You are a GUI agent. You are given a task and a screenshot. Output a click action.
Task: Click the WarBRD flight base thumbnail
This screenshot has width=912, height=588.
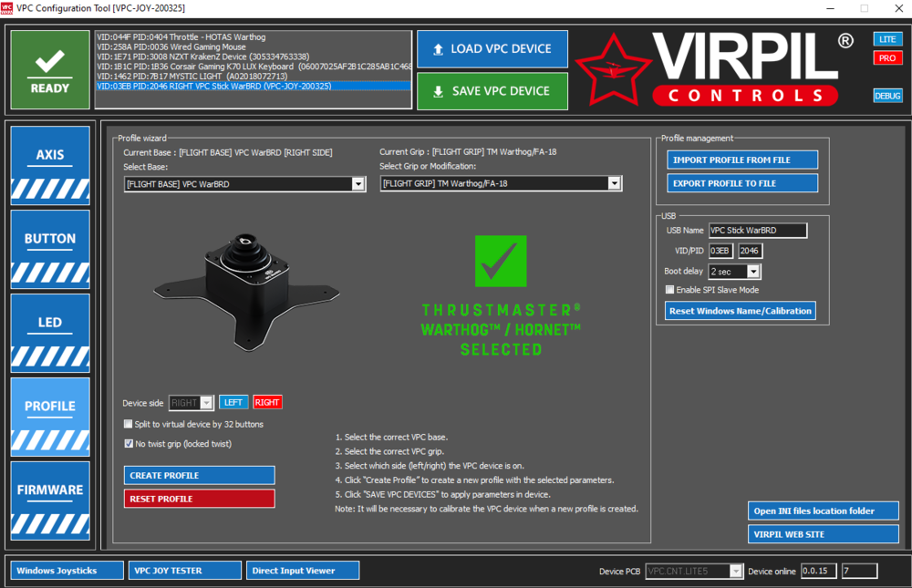[x=246, y=293]
